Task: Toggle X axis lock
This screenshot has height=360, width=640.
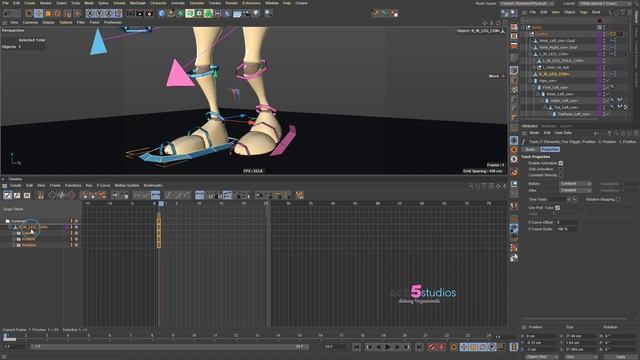Action: point(90,13)
